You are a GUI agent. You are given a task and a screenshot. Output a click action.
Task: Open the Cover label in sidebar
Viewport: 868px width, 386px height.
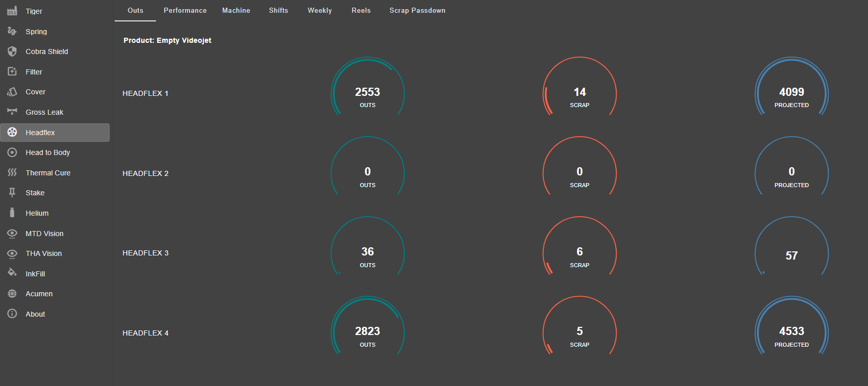[36, 92]
